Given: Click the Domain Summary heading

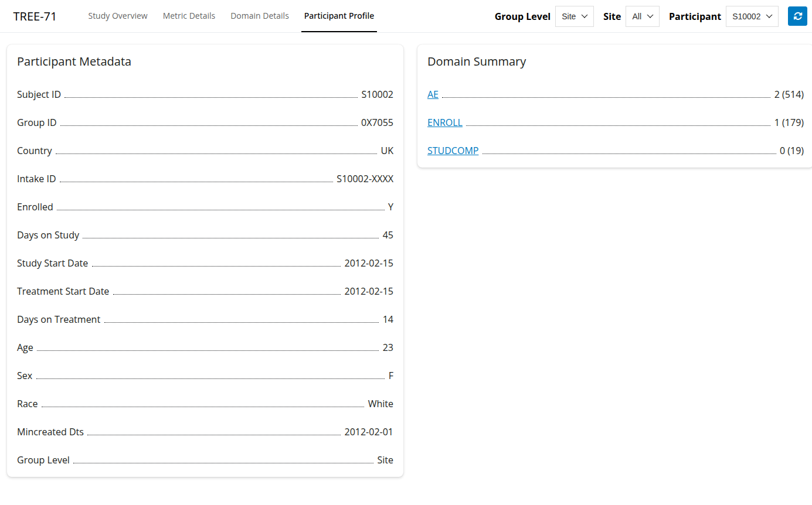Looking at the screenshot, I should (477, 62).
